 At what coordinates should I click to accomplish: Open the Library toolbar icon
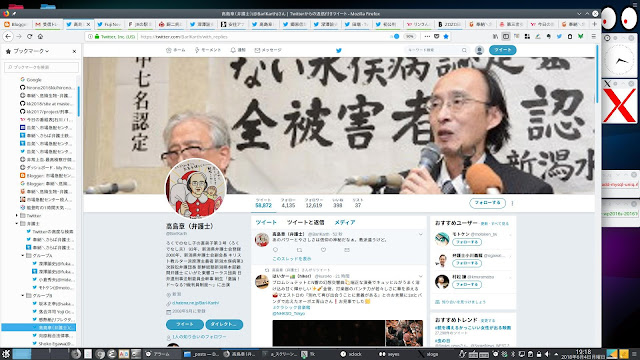(x=496, y=36)
